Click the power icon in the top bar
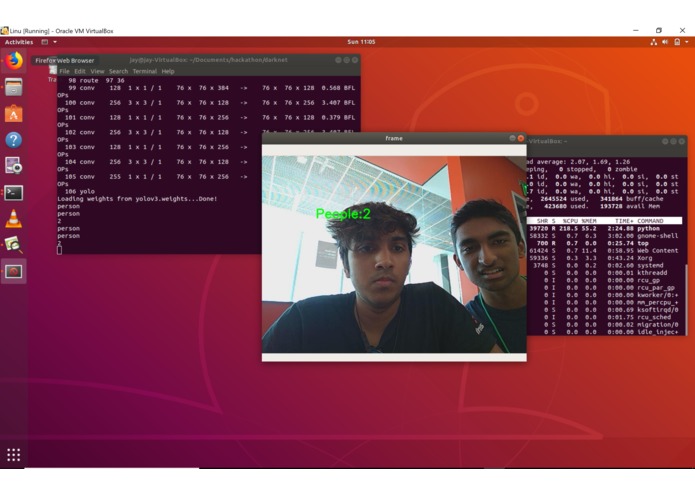Viewport: 695px width, 494px height. coord(677,42)
